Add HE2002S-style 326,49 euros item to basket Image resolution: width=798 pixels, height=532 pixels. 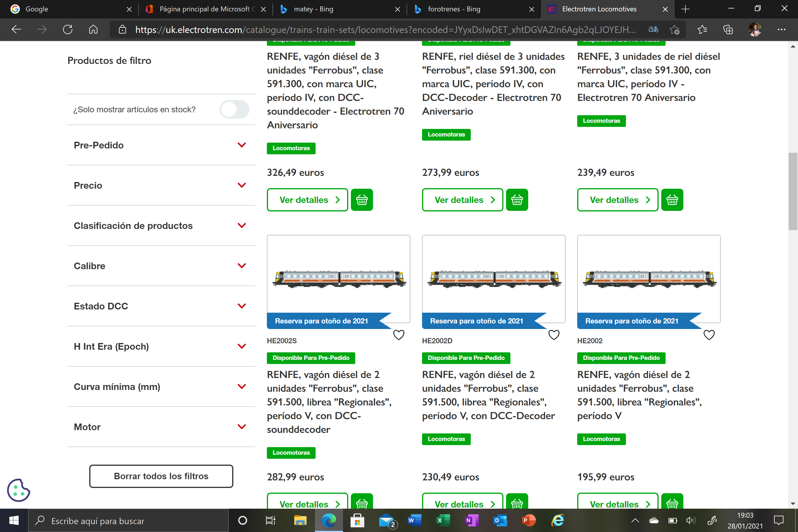tap(362, 200)
